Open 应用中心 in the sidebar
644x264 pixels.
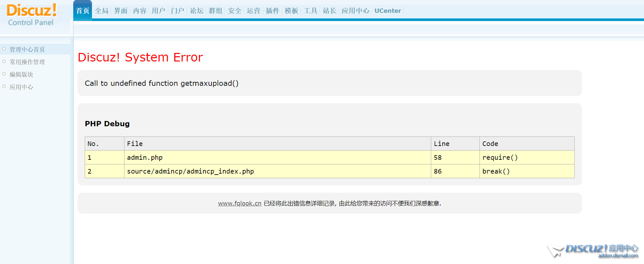coord(21,87)
